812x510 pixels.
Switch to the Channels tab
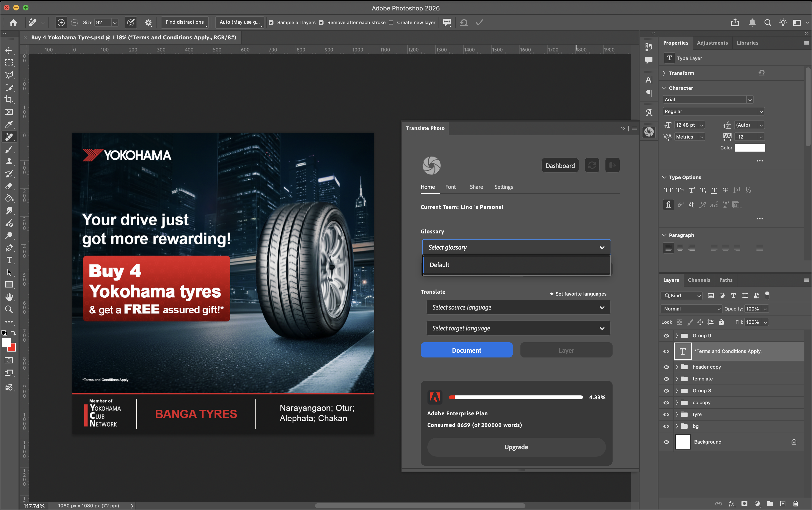699,280
